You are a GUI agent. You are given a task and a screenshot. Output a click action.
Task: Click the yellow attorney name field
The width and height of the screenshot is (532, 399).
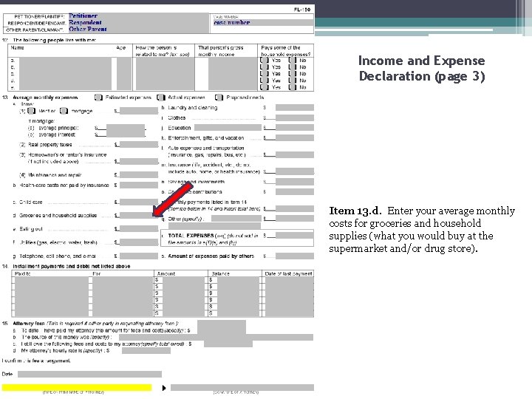coord(77,387)
